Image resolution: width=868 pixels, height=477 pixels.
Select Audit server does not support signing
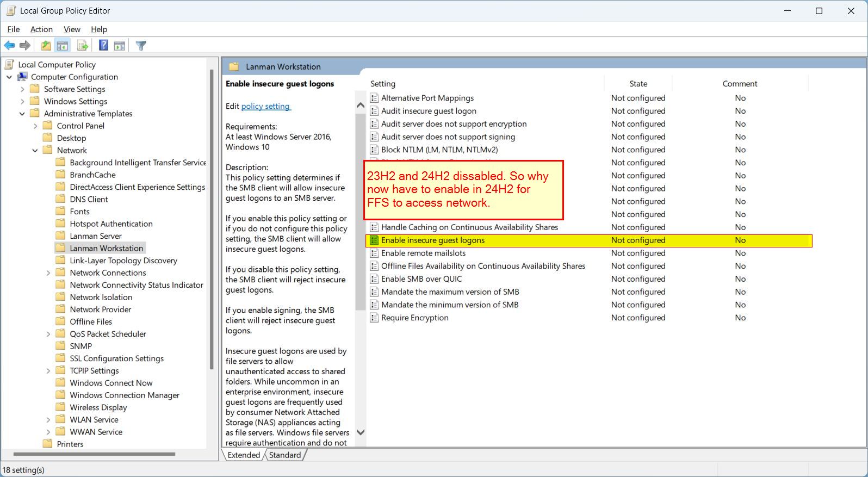[448, 137]
